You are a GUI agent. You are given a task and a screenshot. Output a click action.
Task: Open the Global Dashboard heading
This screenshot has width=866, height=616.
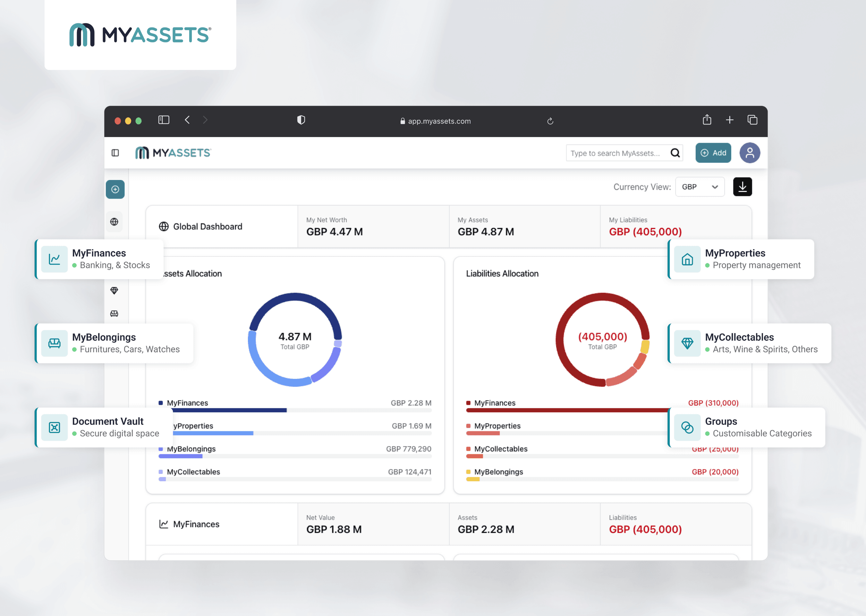[x=208, y=227]
